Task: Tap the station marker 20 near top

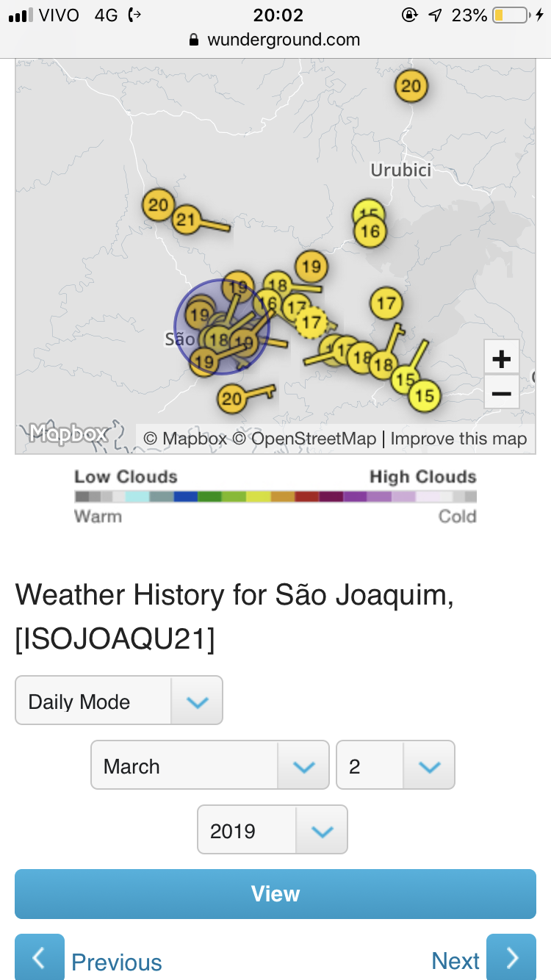Action: click(x=411, y=87)
